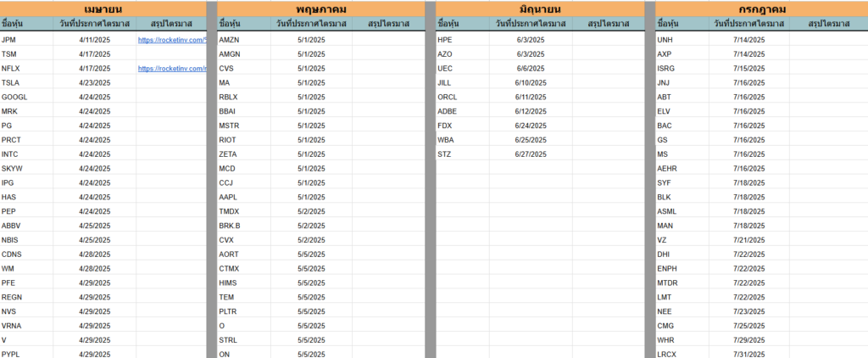Select the UEC ticker cell
The width and height of the screenshot is (868, 358).
point(463,69)
